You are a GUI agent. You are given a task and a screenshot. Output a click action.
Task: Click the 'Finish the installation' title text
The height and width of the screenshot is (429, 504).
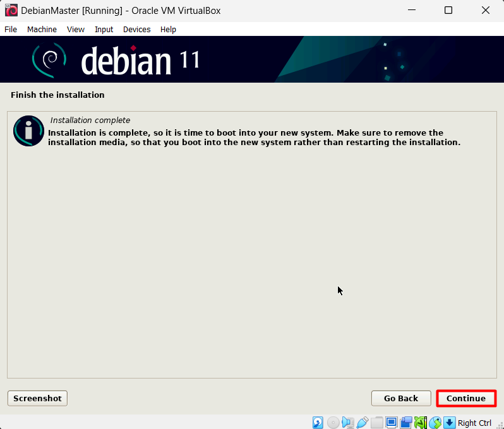coord(57,95)
